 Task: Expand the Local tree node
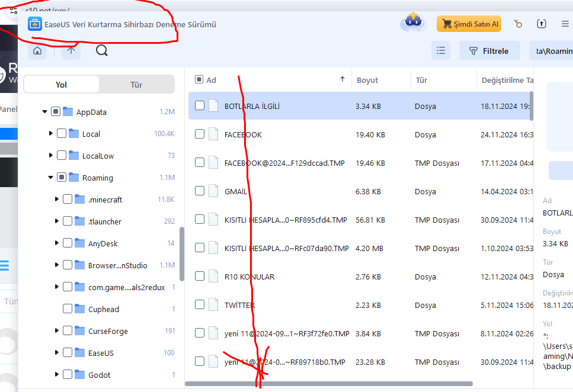point(51,133)
